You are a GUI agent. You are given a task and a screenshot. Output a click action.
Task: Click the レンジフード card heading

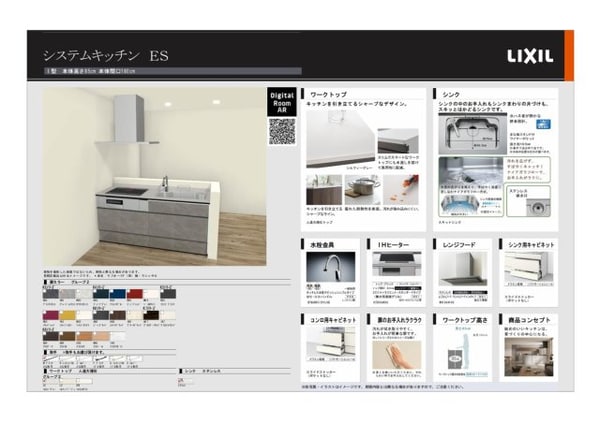click(459, 245)
